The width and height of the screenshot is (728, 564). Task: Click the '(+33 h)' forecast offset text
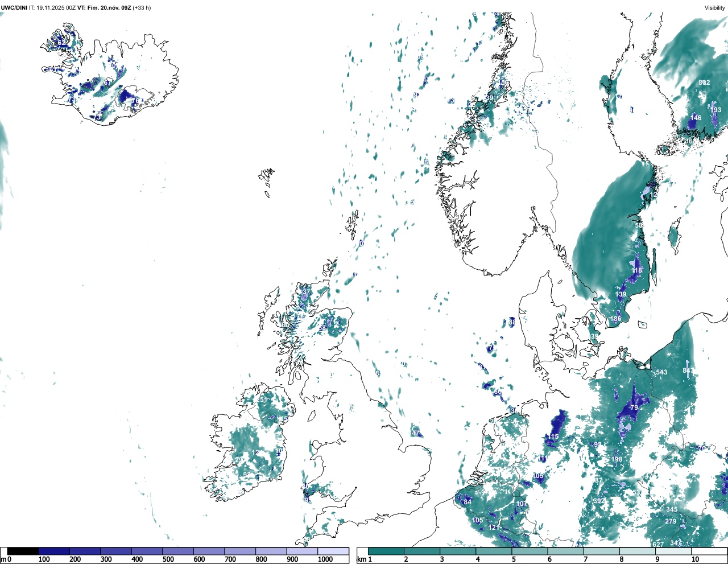[x=142, y=8]
